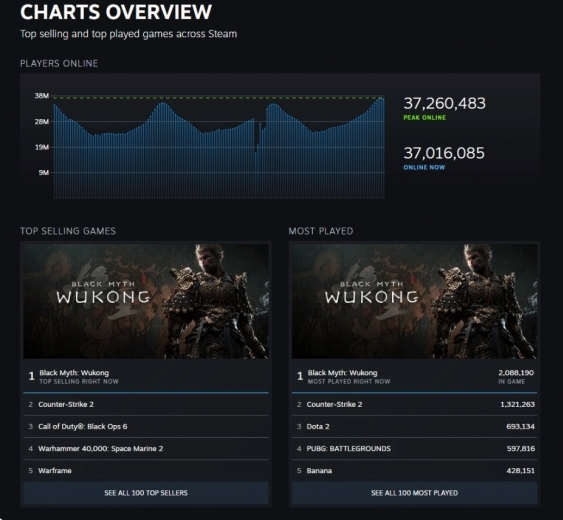The image size is (563, 520).
Task: Click the Players Online bar chart
Action: point(219,147)
